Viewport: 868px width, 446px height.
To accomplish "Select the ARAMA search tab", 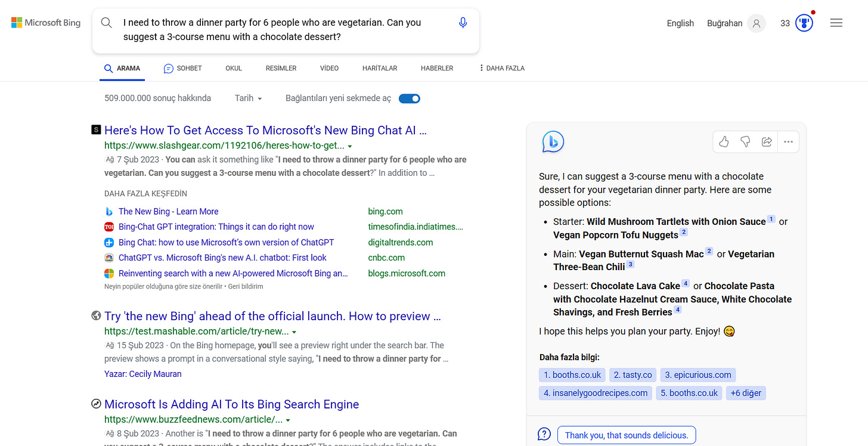I will click(x=122, y=68).
